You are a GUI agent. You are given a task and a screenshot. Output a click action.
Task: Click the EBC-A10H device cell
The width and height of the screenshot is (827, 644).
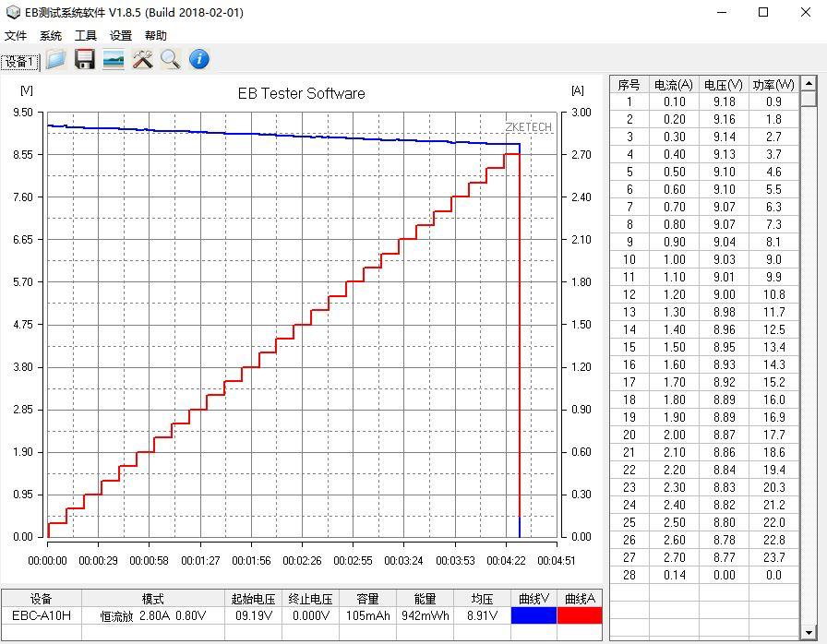[42, 615]
